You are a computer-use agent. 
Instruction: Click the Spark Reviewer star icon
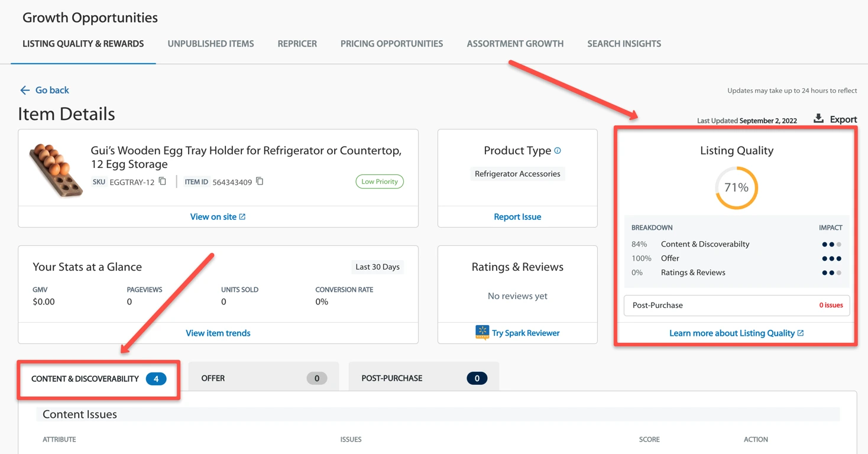(482, 332)
